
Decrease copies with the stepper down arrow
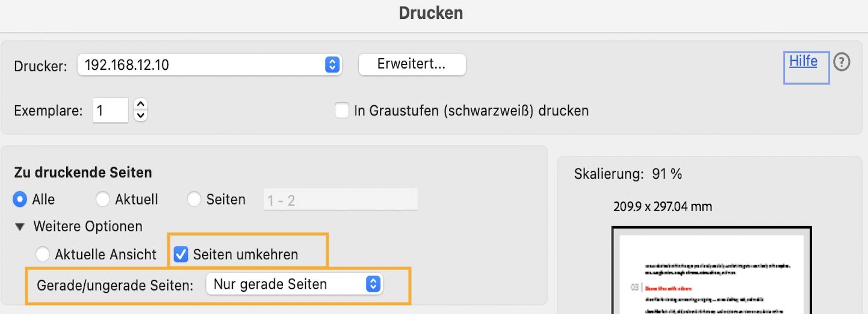coord(141,115)
